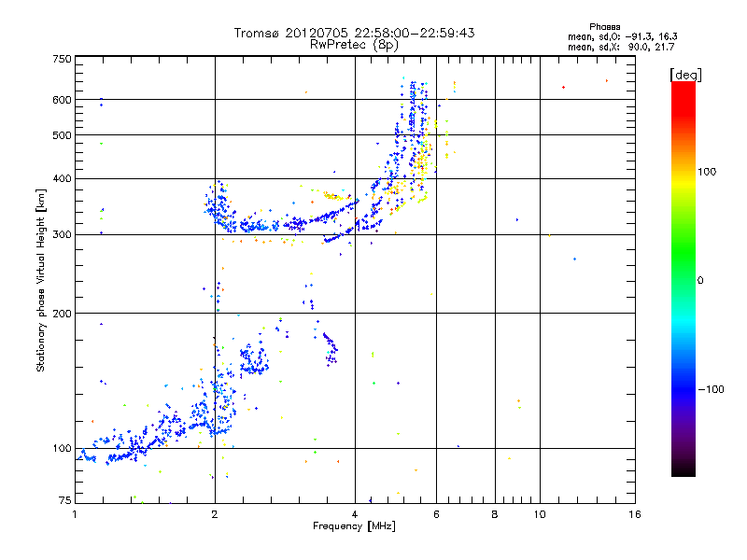Viewport: 747px width, 560px height.
Task: Click the y-axis tick label '400'
Action: click(62, 179)
